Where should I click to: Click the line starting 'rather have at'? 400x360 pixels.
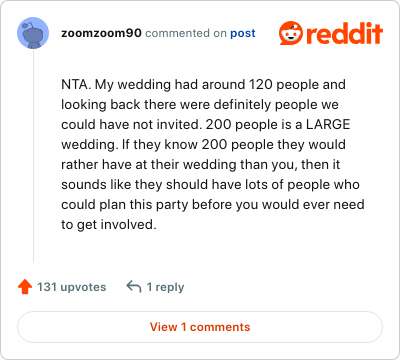tap(201, 165)
